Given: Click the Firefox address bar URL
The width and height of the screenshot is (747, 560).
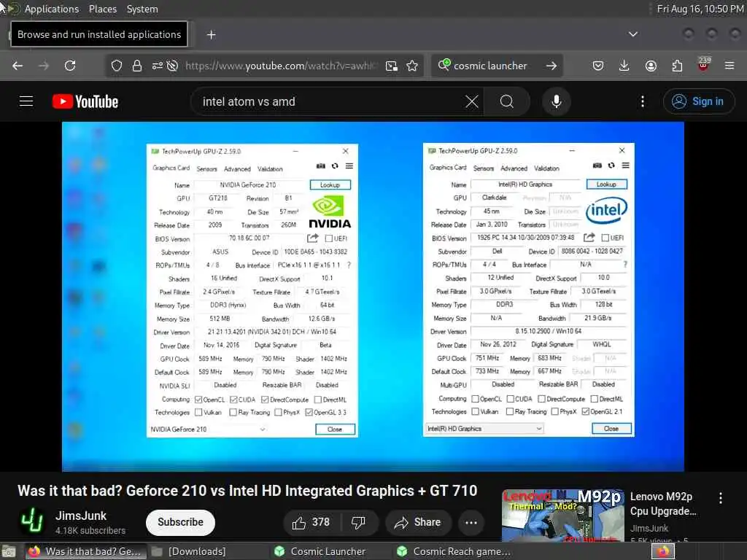Looking at the screenshot, I should coord(279,66).
